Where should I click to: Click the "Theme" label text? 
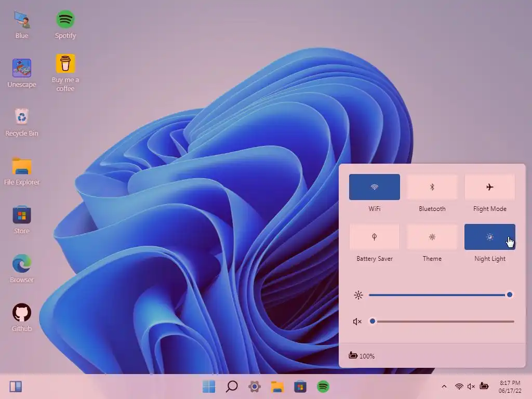(x=432, y=259)
